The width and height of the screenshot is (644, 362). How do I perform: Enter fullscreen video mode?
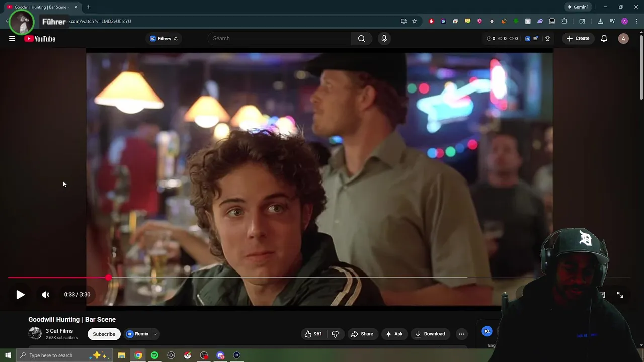pyautogui.click(x=620, y=295)
